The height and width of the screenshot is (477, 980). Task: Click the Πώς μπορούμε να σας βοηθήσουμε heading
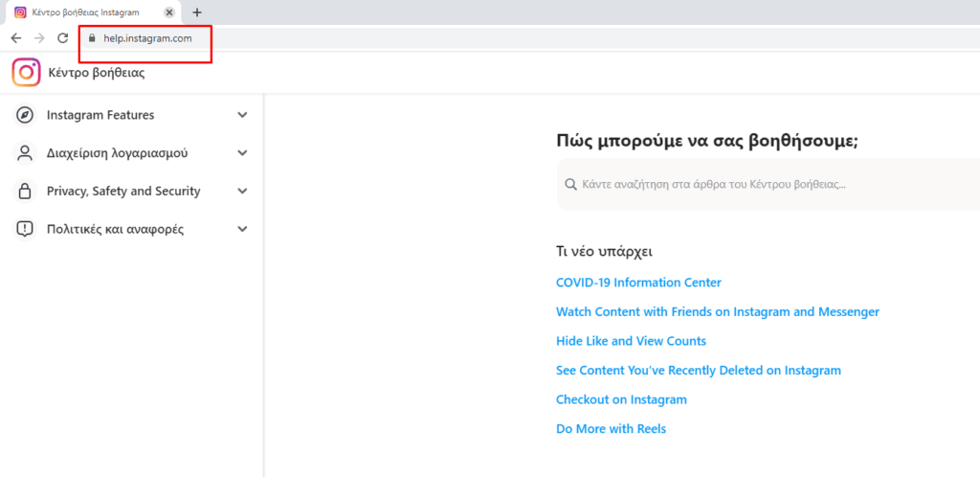[707, 141]
